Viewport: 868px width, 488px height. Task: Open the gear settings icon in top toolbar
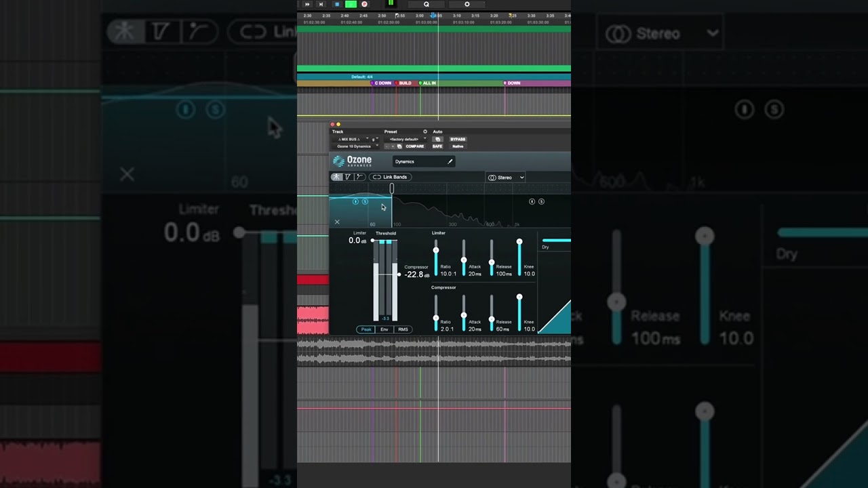point(467,4)
